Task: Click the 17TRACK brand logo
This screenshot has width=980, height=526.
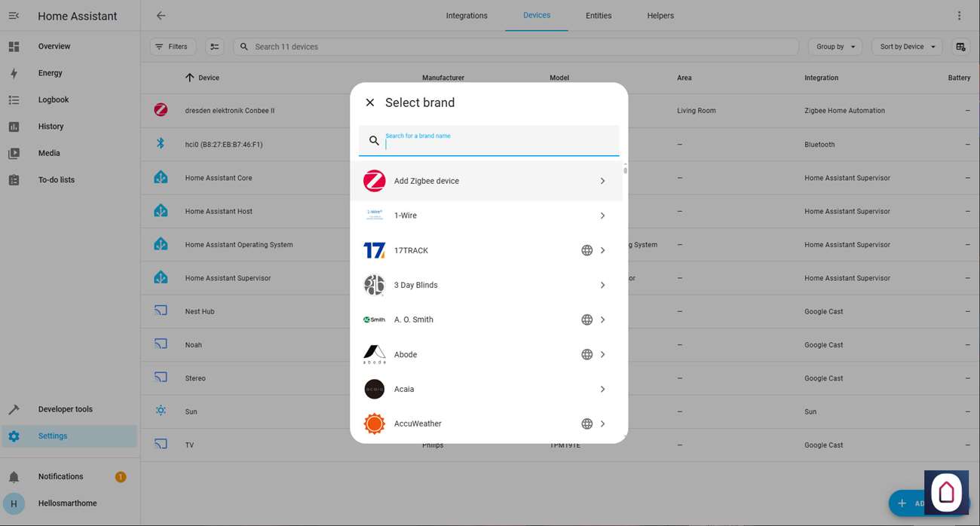Action: coord(374,250)
